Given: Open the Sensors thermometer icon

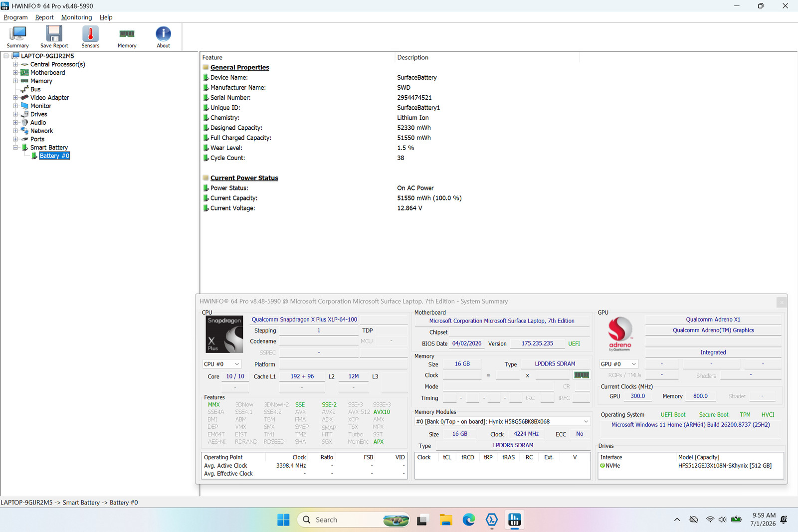Looking at the screenshot, I should click(x=90, y=37).
